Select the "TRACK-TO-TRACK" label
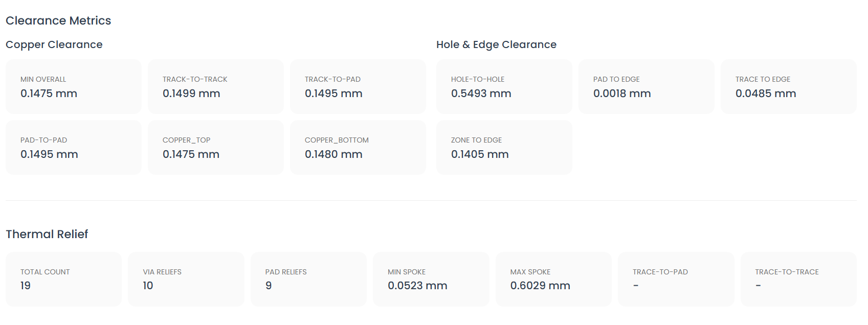The image size is (868, 325). pyautogui.click(x=195, y=79)
